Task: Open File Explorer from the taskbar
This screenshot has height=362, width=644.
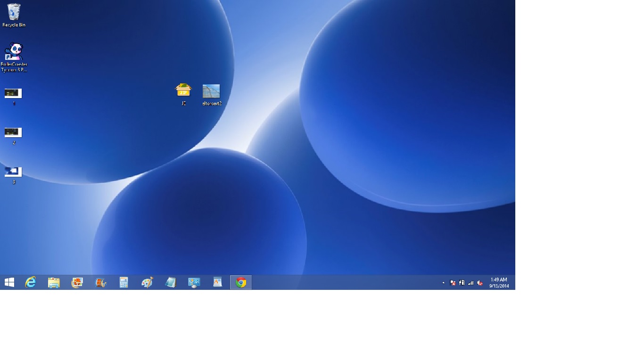Action: coord(54,282)
